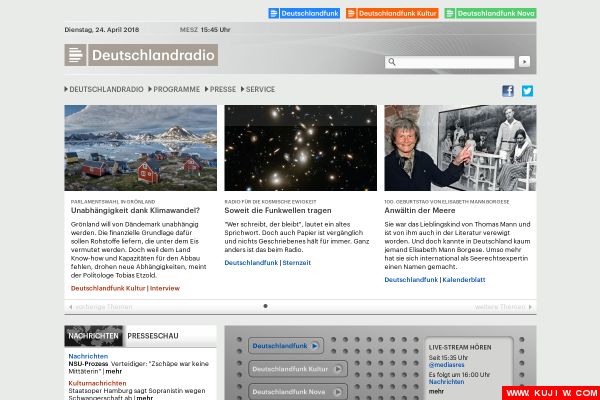Image resolution: width=600 pixels, height=400 pixels.
Task: Open the Twitter page icon
Action: pyautogui.click(x=527, y=91)
